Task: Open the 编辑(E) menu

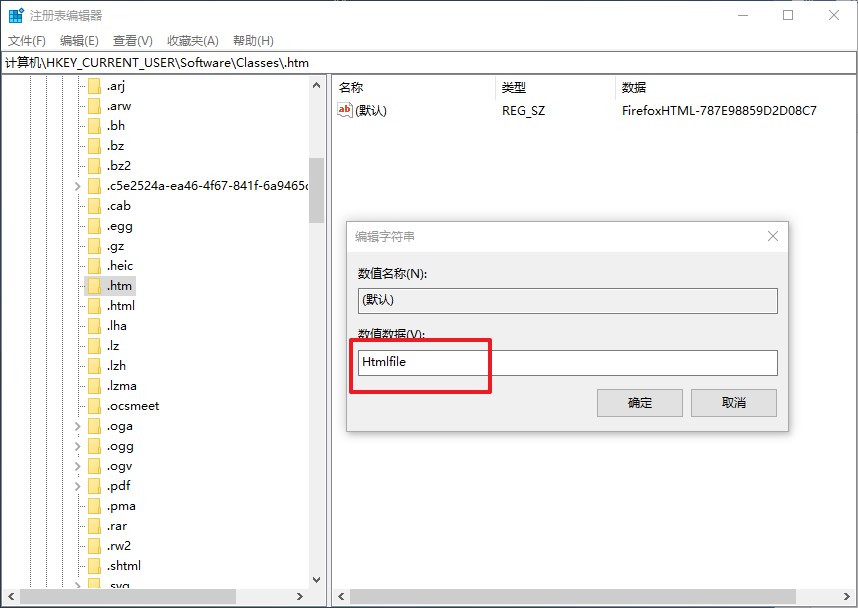Action: coord(79,40)
